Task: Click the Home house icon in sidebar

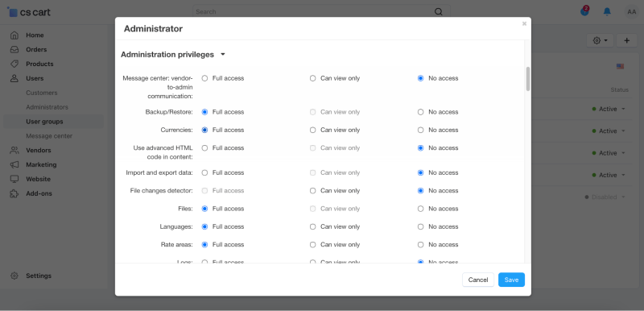Action: (14, 35)
